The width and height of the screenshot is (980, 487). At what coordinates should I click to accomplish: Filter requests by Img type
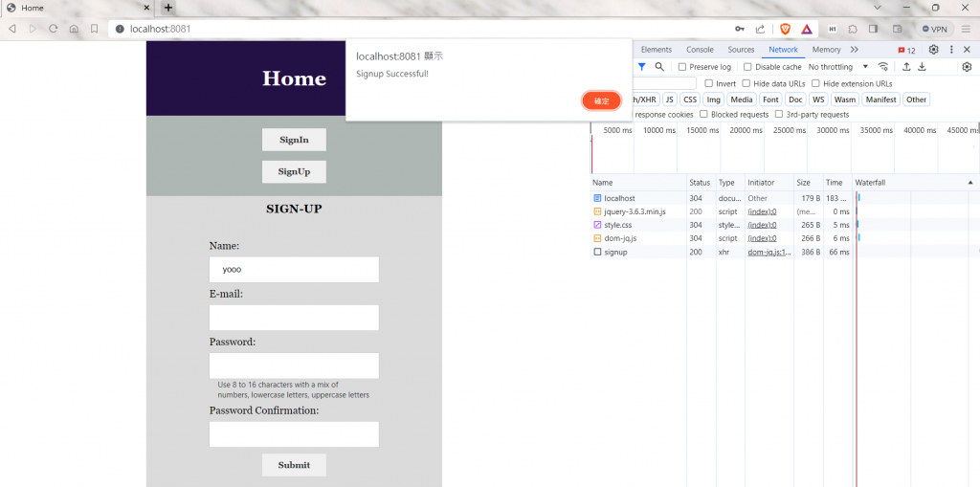(712, 100)
